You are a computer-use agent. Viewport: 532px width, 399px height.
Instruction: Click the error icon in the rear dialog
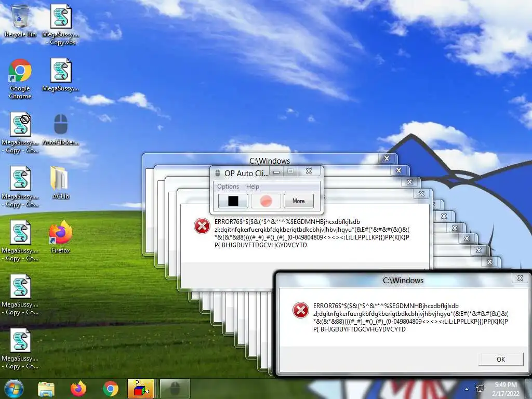tap(202, 226)
